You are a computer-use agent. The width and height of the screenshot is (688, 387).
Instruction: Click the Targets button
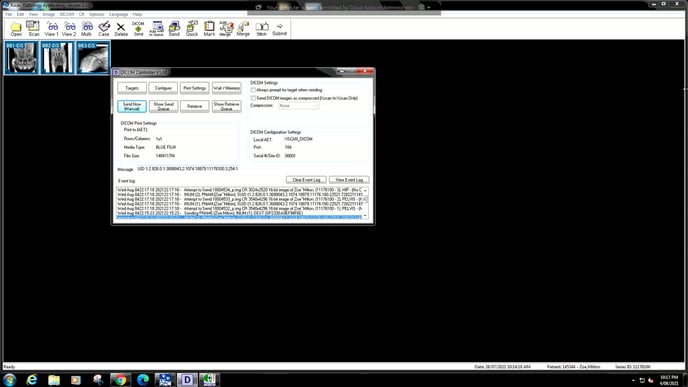point(132,88)
